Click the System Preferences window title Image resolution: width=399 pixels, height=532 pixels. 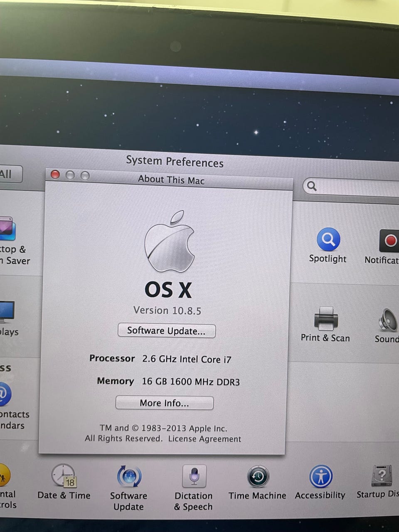[x=175, y=162]
